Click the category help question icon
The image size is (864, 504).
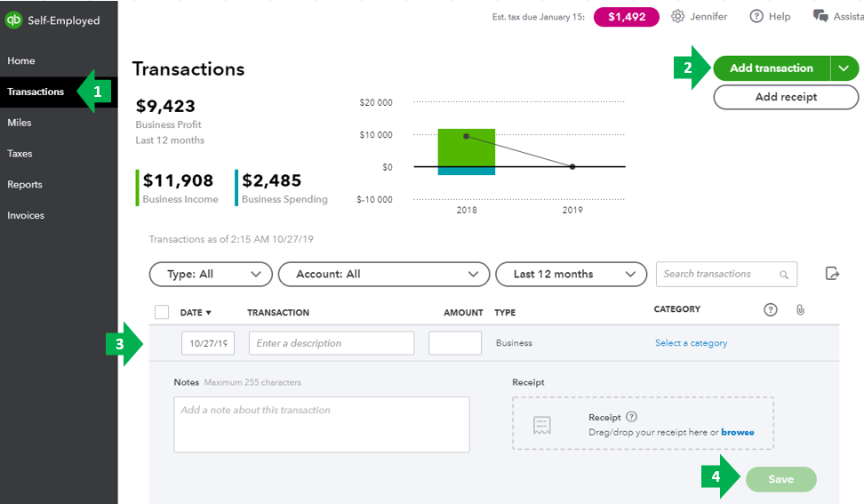771,309
